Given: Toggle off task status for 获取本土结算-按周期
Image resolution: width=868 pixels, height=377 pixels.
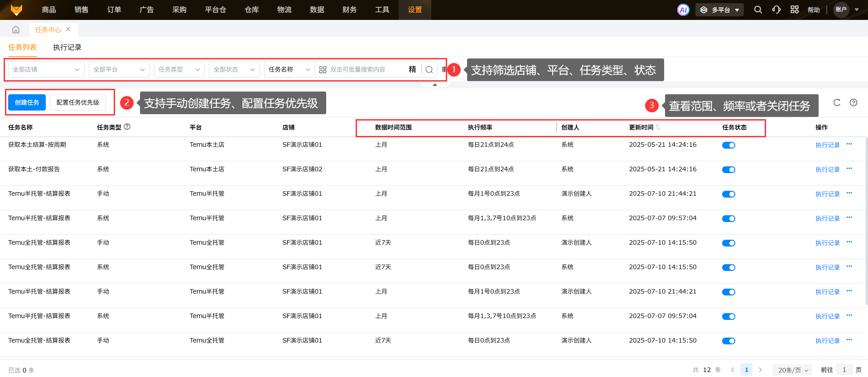Looking at the screenshot, I should 728,145.
